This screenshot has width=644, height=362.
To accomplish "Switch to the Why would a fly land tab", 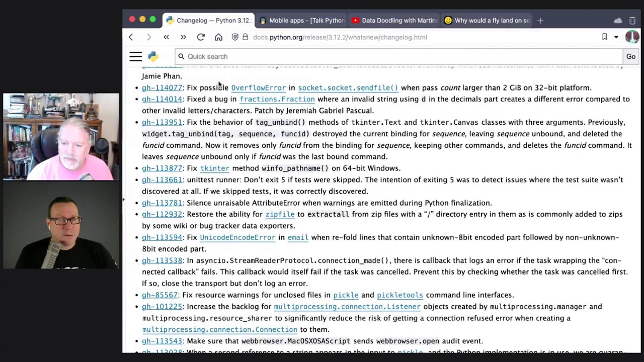I will pyautogui.click(x=487, y=21).
